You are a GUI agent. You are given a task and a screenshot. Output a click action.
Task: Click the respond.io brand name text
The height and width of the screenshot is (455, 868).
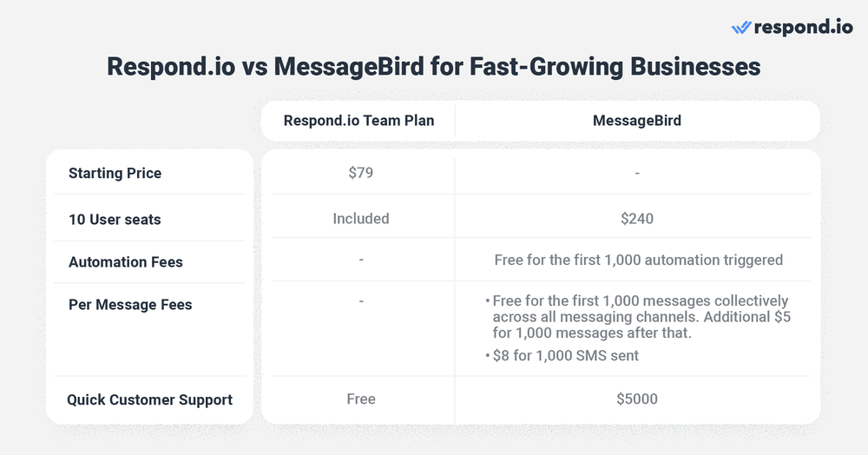(804, 27)
